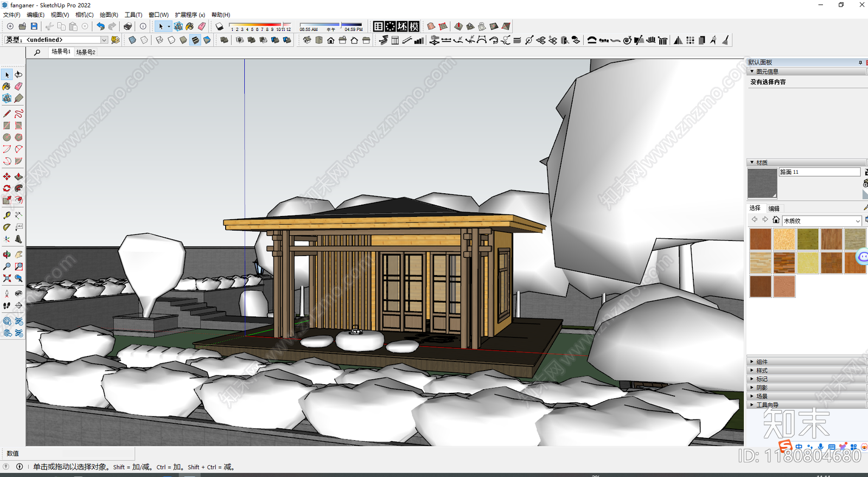The height and width of the screenshot is (477, 868).
Task: Click the scene search magnifier icon
Action: (37, 52)
